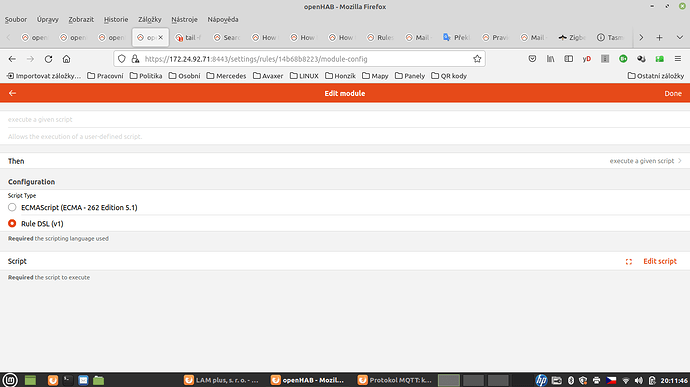Open the QR kody bookmarks folder
This screenshot has width=690, height=387.
pos(449,76)
